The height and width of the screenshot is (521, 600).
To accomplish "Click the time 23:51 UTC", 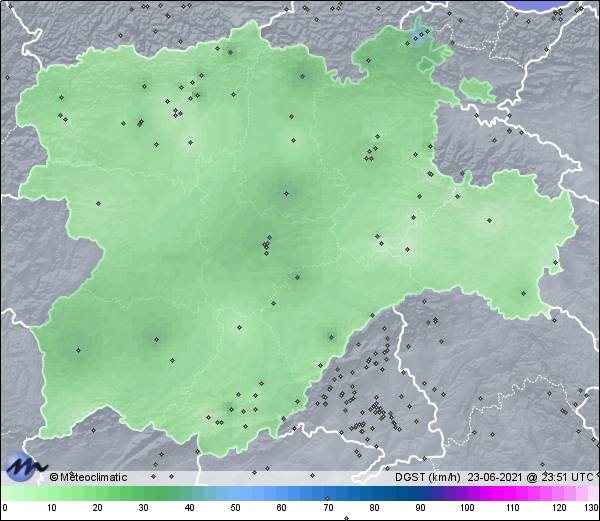I will 566,477.
